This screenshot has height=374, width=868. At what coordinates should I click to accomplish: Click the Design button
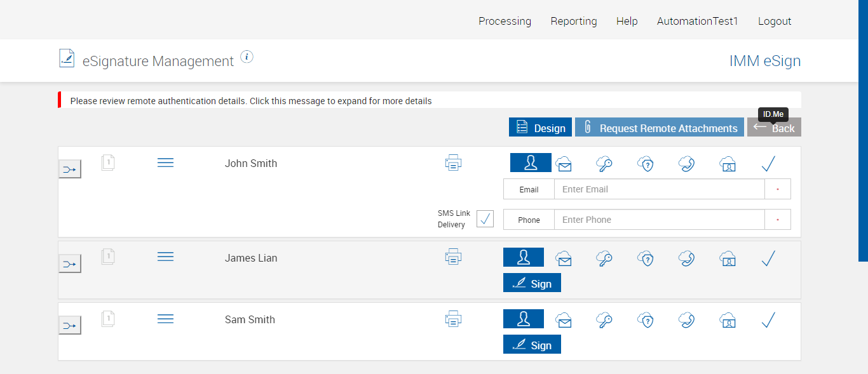541,128
